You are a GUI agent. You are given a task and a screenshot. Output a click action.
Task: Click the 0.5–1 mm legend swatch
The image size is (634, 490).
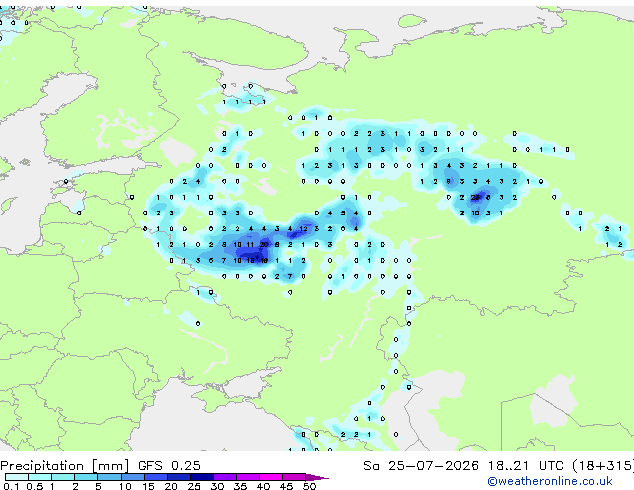40,477
